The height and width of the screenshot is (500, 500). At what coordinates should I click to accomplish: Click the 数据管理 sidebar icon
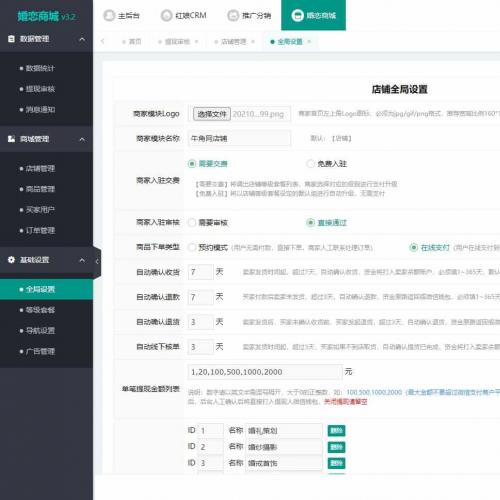pyautogui.click(x=11, y=39)
